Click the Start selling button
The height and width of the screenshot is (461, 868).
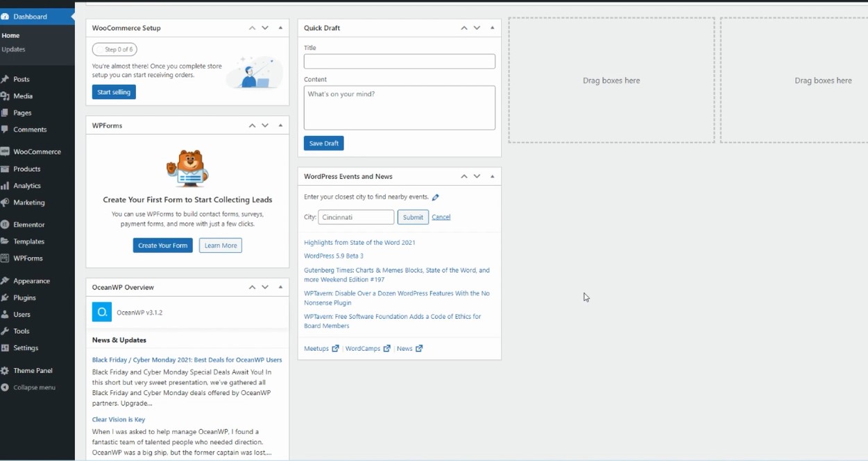click(x=114, y=92)
